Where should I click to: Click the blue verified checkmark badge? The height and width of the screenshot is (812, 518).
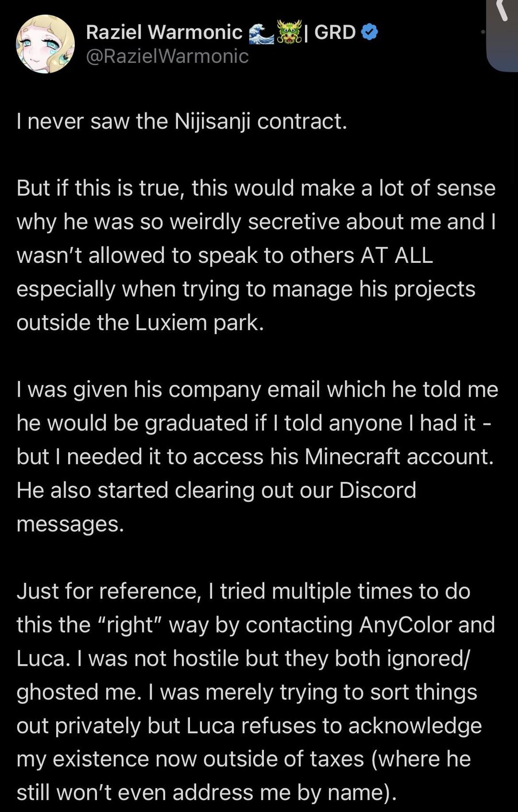pyautogui.click(x=369, y=32)
